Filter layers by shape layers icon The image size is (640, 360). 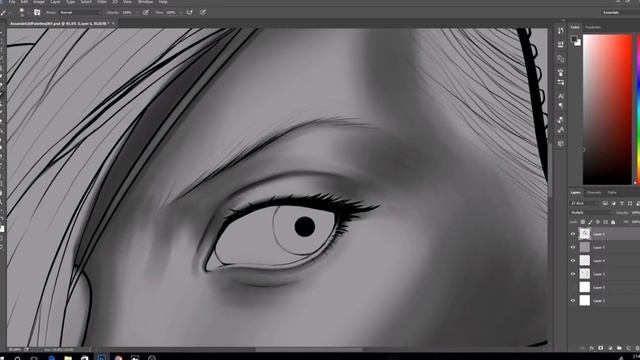[630, 203]
